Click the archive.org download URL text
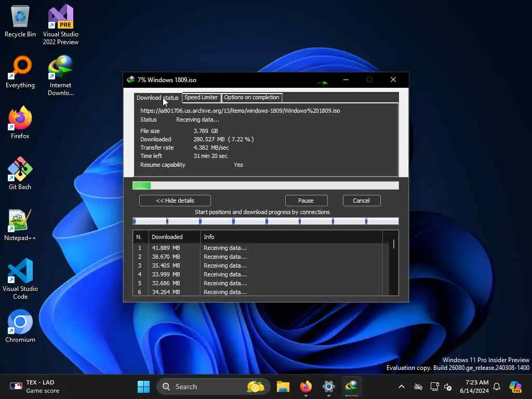Screen dimensions: 532x399 (x=240, y=111)
